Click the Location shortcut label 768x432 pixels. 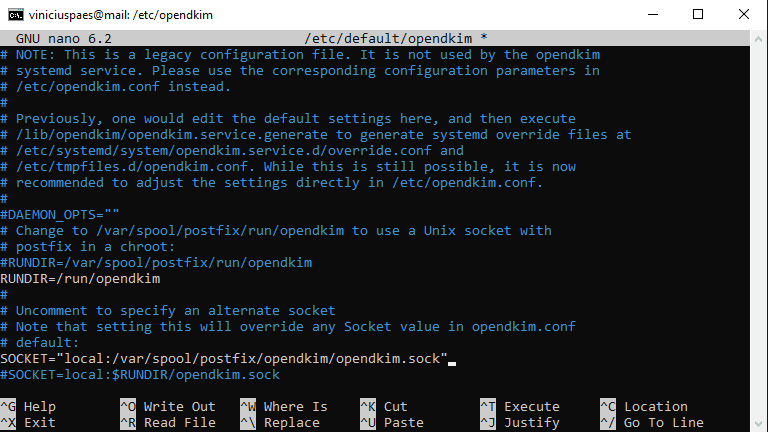655,407
